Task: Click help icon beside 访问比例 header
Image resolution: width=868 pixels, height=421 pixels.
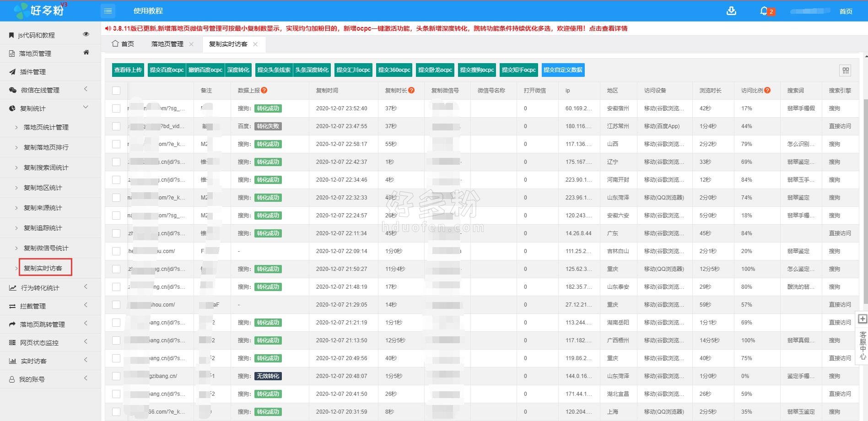Action: [x=767, y=91]
